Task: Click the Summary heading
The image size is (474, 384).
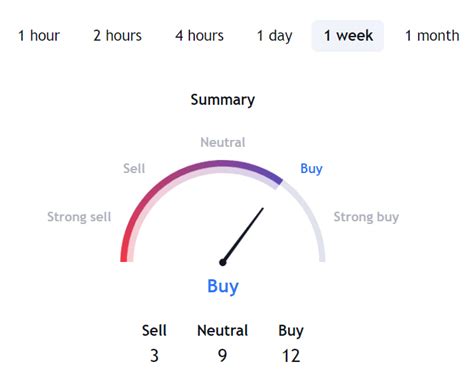Action: pyautogui.click(x=223, y=100)
